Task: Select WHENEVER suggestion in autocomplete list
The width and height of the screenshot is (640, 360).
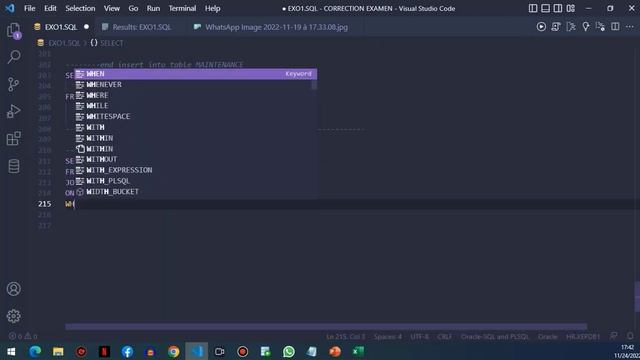Action: (x=196, y=84)
